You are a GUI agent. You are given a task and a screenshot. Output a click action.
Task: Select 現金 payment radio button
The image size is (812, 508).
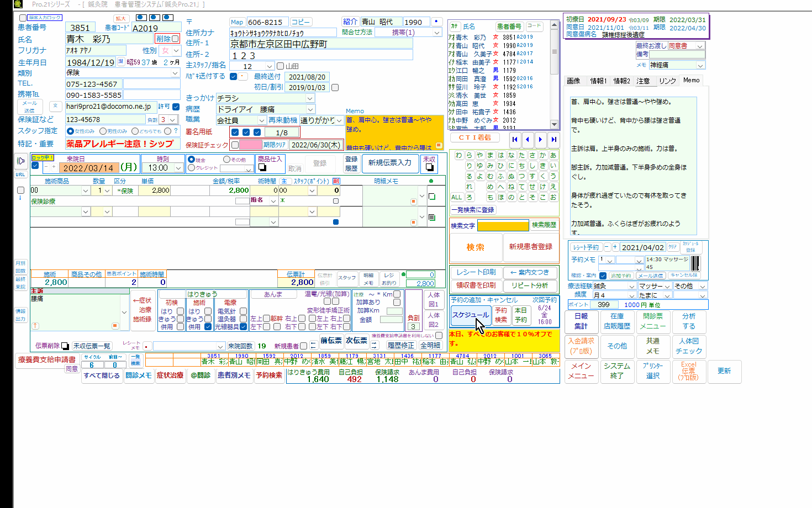pos(191,160)
